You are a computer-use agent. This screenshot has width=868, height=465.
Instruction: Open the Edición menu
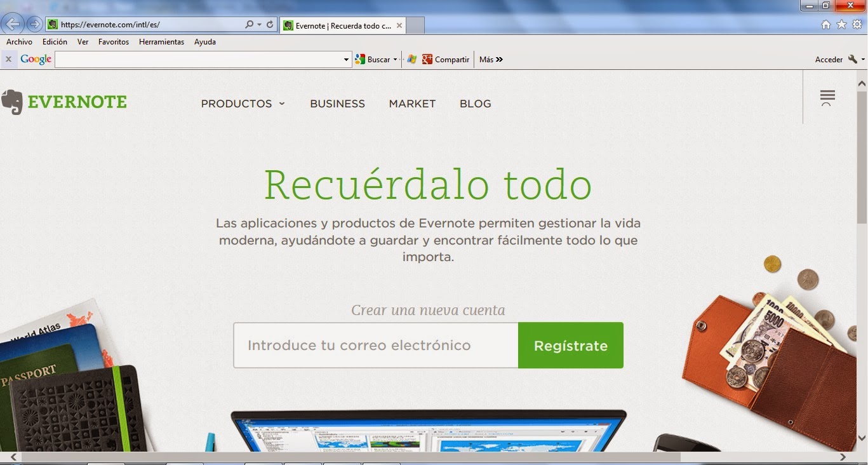click(x=55, y=42)
